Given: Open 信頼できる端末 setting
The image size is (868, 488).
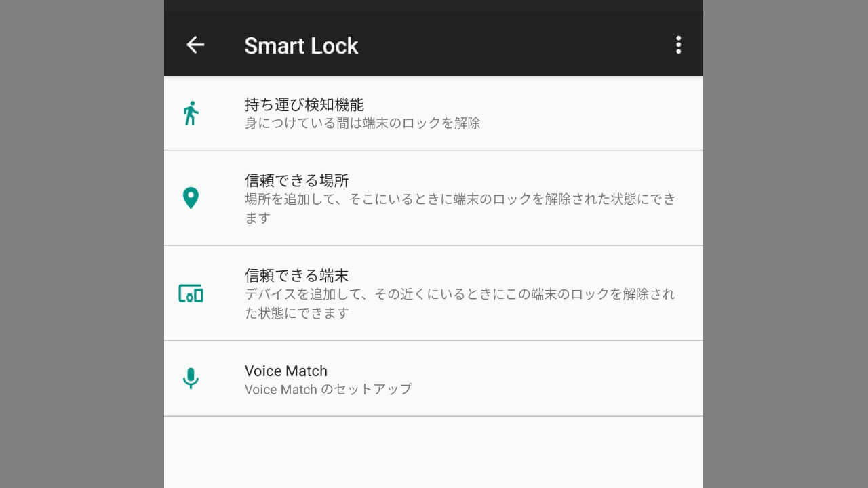Looking at the screenshot, I should click(x=296, y=276).
